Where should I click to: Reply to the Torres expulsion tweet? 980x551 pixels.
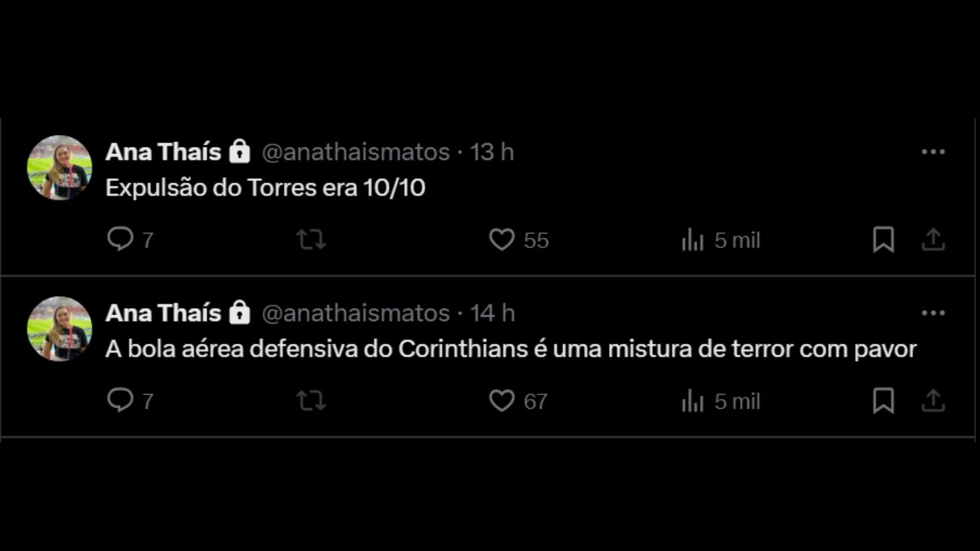coord(120,239)
